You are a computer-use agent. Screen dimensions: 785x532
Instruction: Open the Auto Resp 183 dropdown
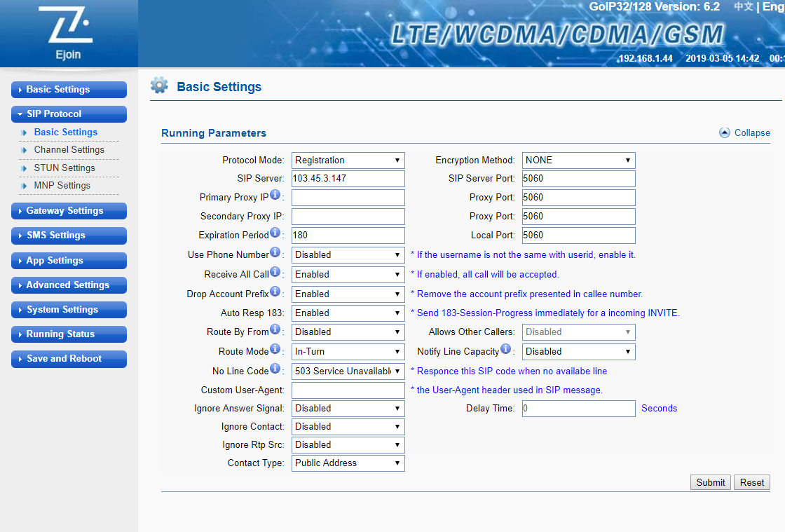348,313
